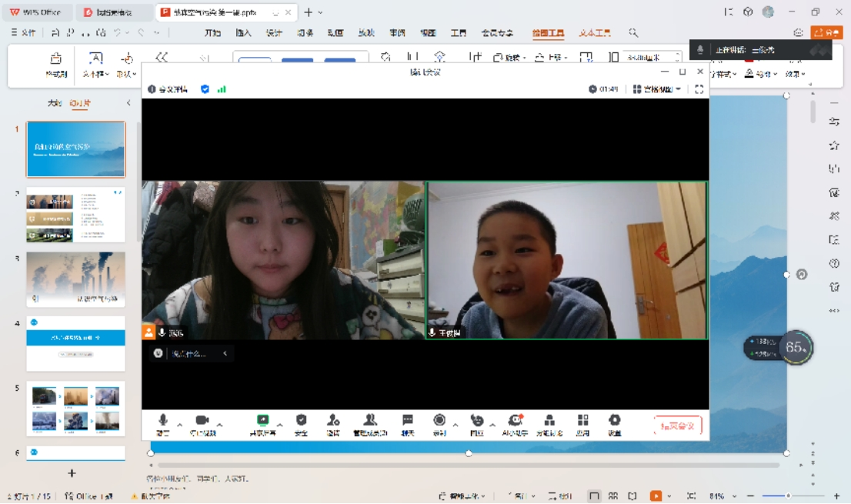Image resolution: width=851 pixels, height=504 pixels.
Task: Enter fullscreen mode in the meeting window
Action: point(699,89)
